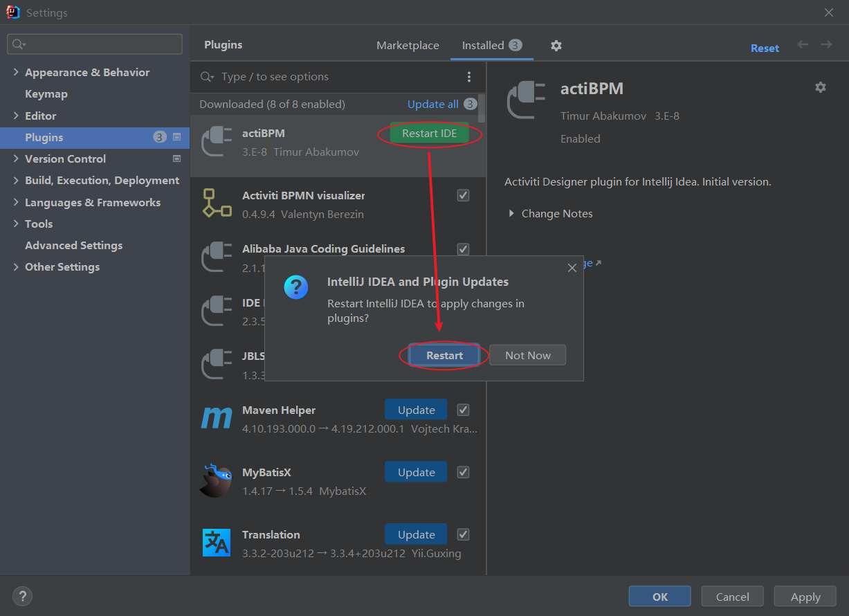Select Plugins in settings tree

[x=95, y=137]
